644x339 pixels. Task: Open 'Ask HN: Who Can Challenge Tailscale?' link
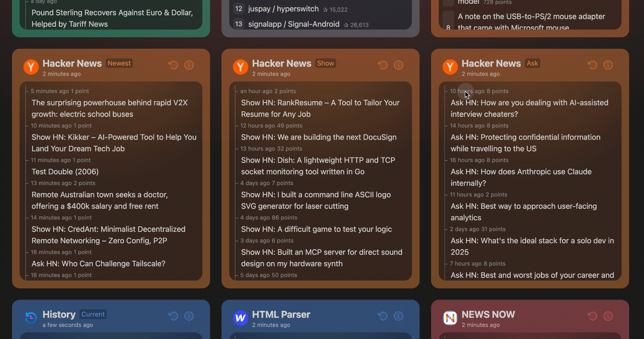[98, 264]
